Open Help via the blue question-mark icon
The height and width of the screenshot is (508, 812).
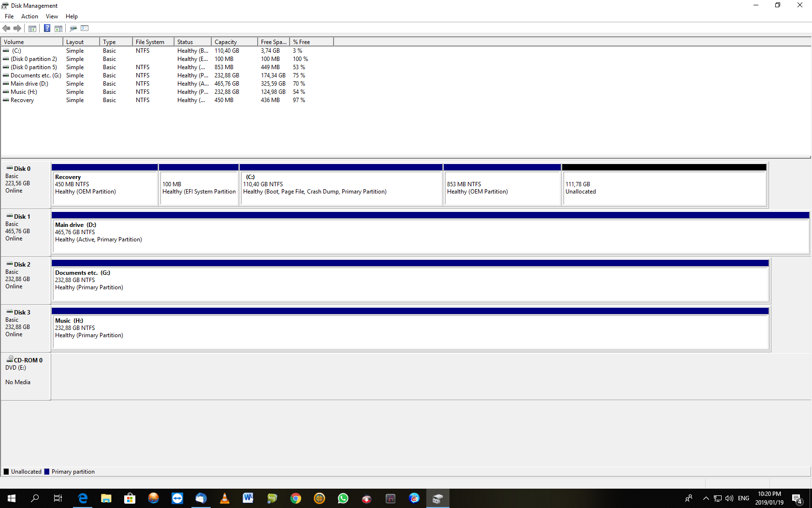(x=47, y=29)
